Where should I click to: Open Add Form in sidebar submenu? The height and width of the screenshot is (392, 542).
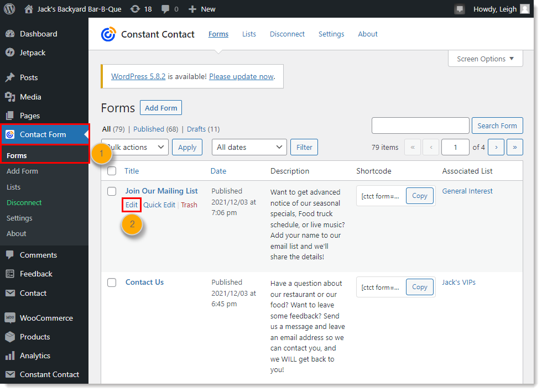[22, 171]
